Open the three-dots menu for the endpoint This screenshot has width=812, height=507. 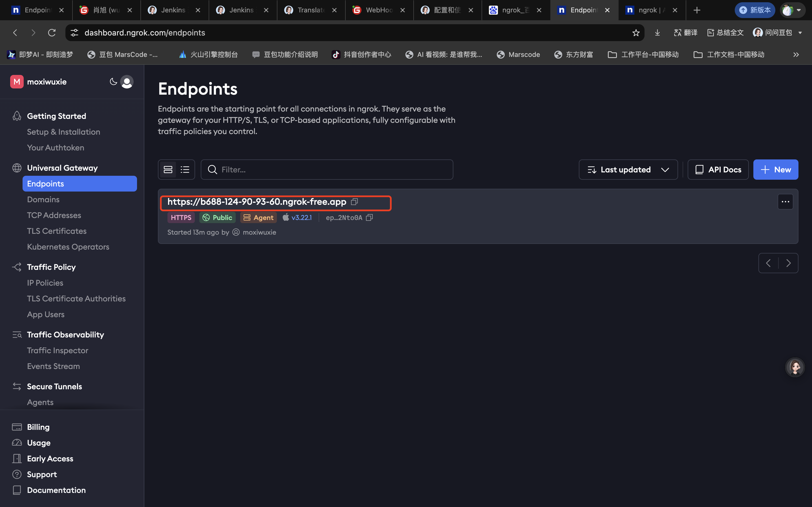[x=785, y=201]
